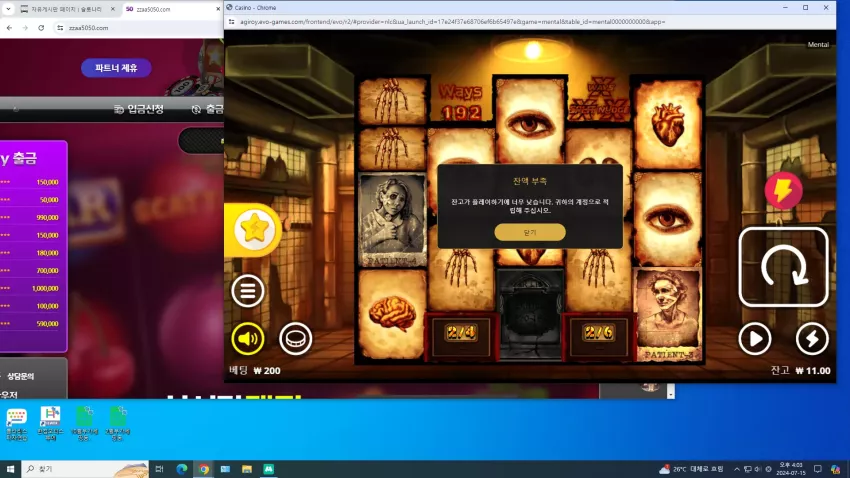This screenshot has width=850, height=478.
Task: Open the fourth desktop green document icon
Action: [118, 423]
